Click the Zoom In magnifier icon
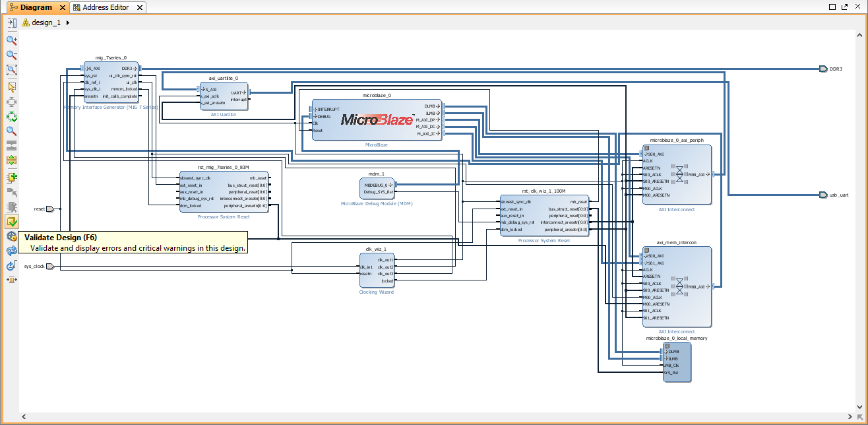868x425 pixels. coord(11,40)
